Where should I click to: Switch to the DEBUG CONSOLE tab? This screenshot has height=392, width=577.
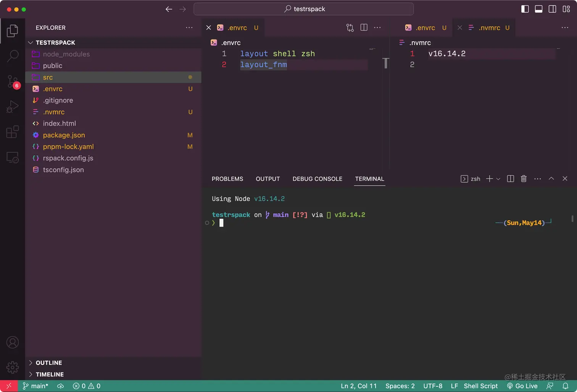point(318,179)
